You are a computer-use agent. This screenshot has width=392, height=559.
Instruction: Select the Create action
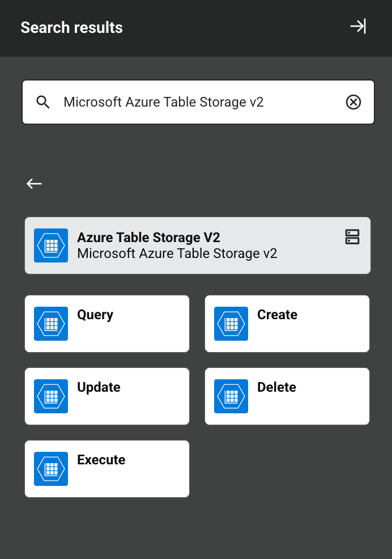pyautogui.click(x=287, y=323)
